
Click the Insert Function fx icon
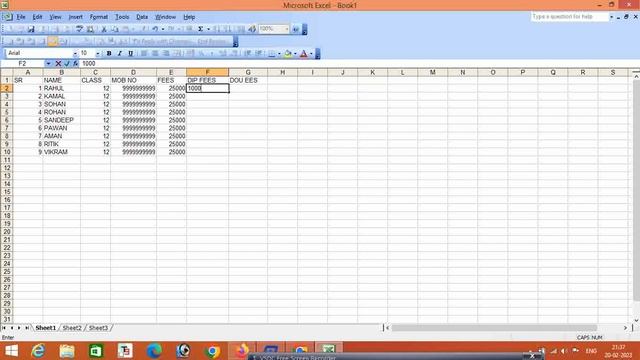coord(76,64)
